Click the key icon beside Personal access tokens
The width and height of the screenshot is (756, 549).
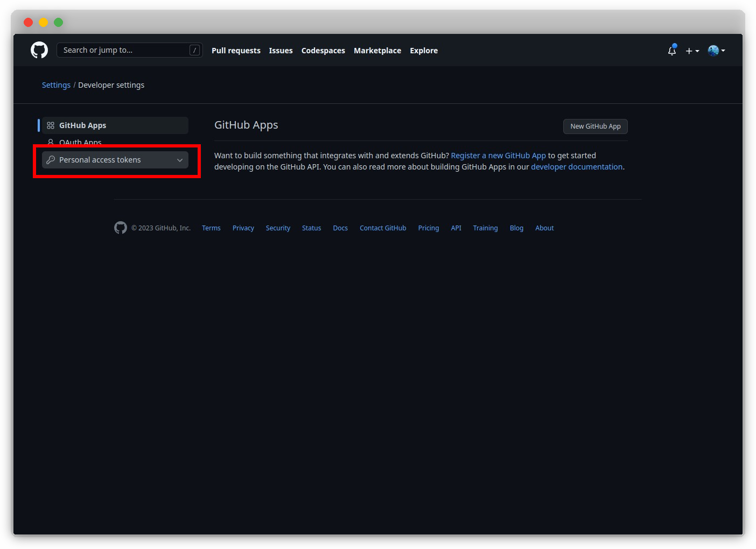51,160
